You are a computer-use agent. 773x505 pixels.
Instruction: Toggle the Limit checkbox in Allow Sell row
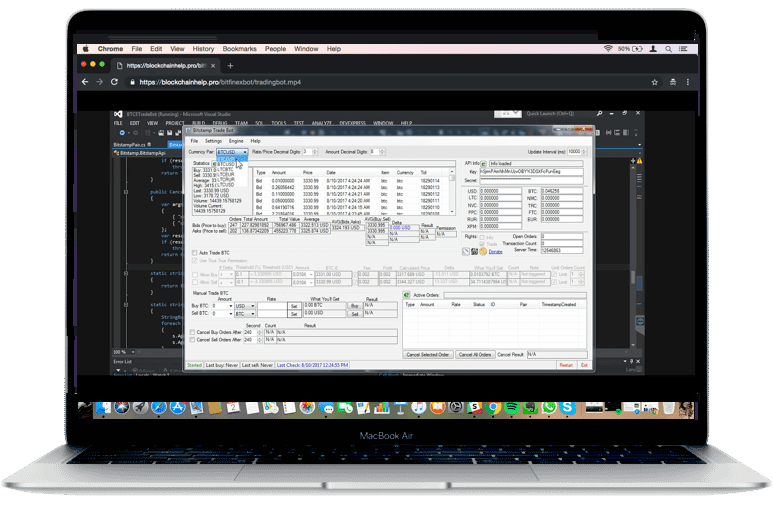[555, 282]
